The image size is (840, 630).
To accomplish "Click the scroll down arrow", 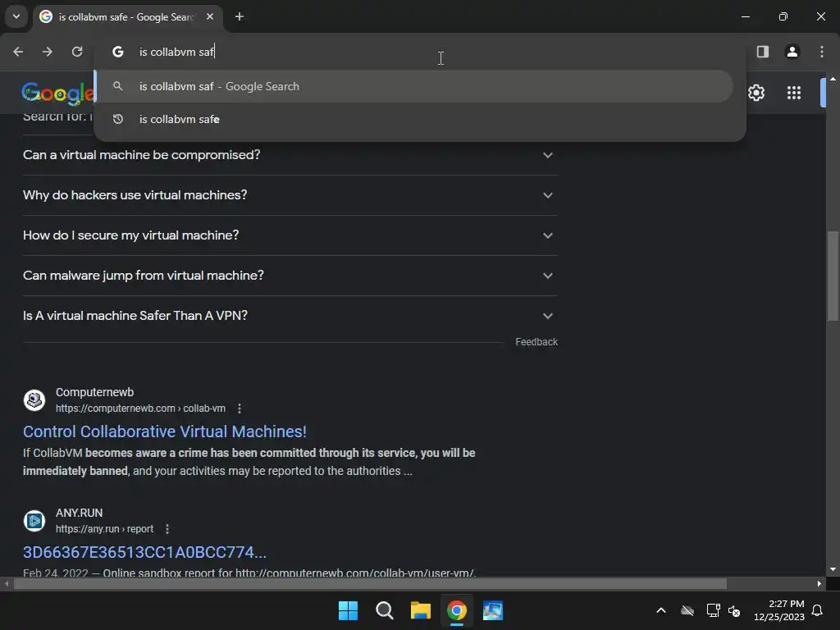I will pyautogui.click(x=833, y=569).
